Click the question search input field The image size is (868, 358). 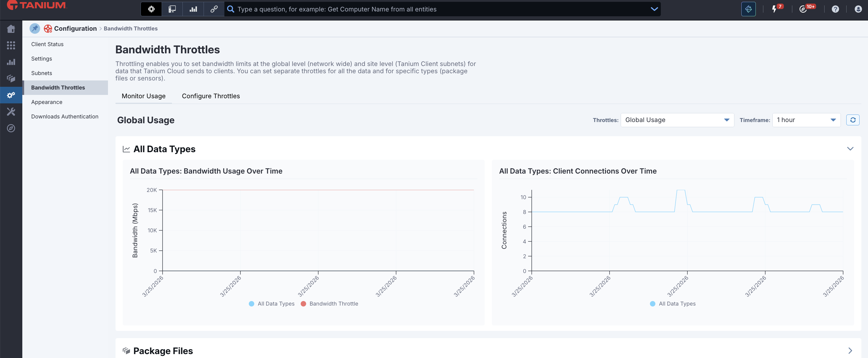pyautogui.click(x=438, y=9)
